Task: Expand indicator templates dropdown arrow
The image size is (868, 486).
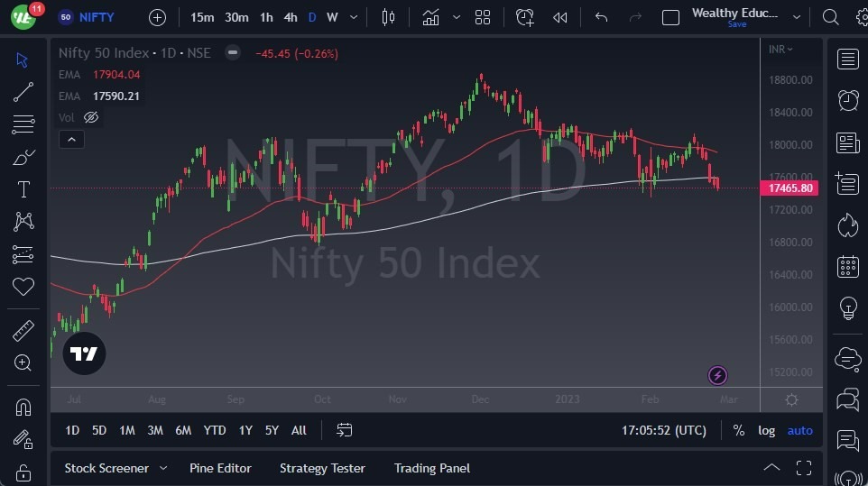Action: coord(457,18)
